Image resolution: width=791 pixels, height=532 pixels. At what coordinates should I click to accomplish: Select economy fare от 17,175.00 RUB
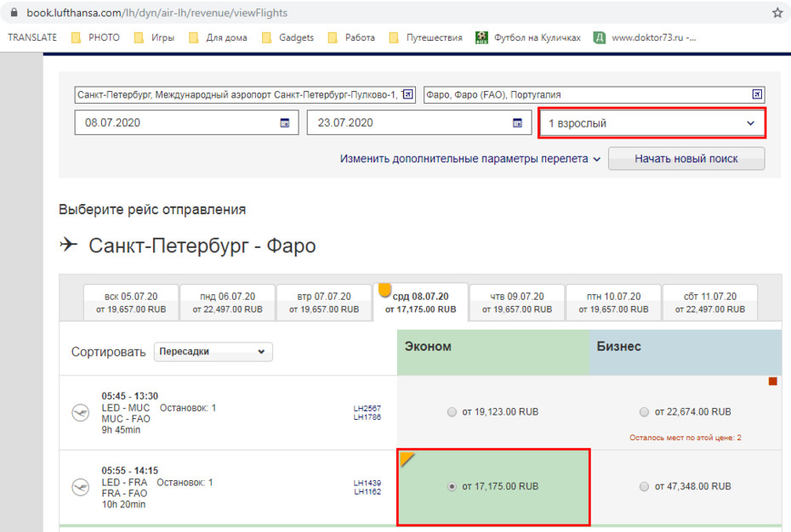click(x=452, y=487)
